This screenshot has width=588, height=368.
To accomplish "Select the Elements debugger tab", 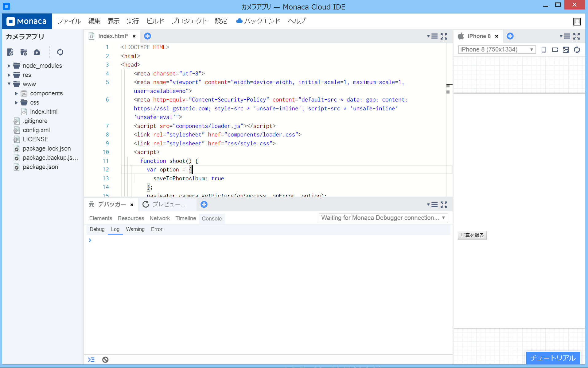I will tap(101, 218).
